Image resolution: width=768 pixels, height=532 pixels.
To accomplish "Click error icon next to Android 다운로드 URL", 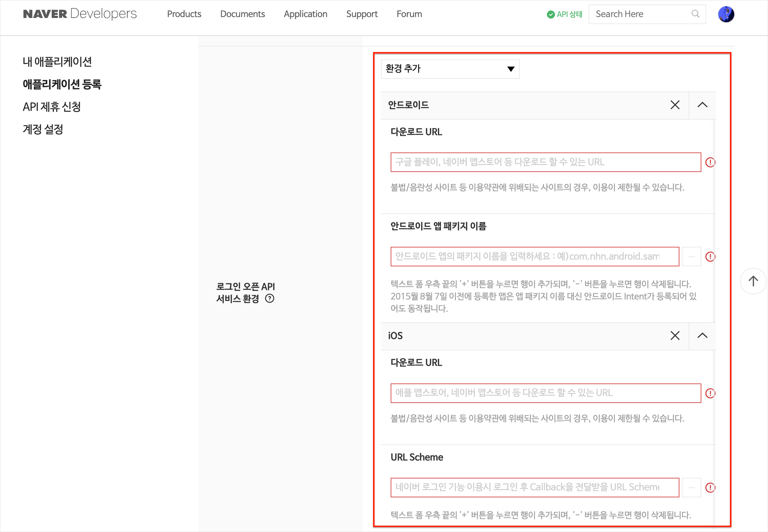I will 710,162.
